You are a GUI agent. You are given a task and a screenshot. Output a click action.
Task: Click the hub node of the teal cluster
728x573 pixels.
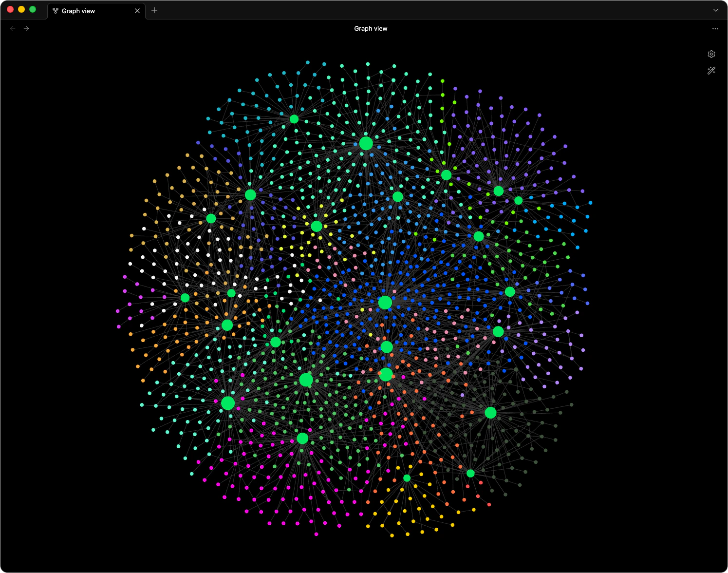(x=294, y=119)
